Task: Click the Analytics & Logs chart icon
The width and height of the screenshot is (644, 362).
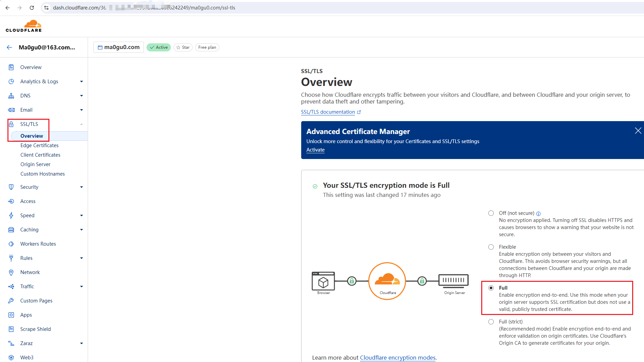Action: pos(11,82)
